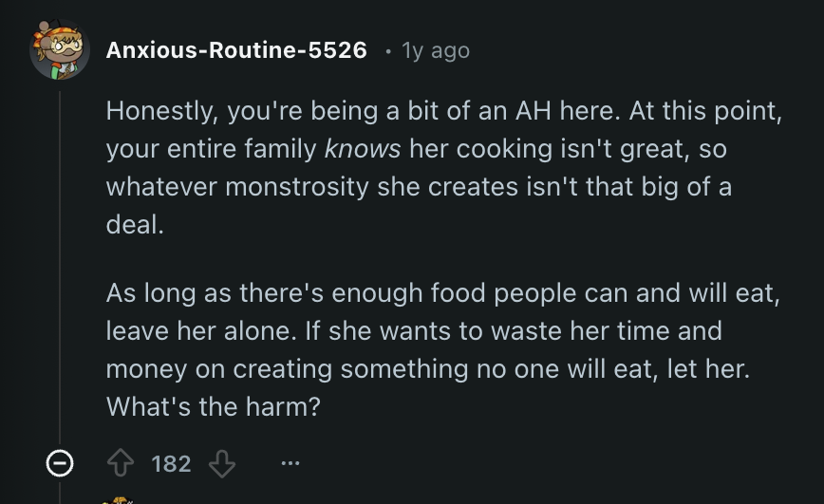Open the three-dot more options menu
824x504 pixels.
[x=290, y=463]
